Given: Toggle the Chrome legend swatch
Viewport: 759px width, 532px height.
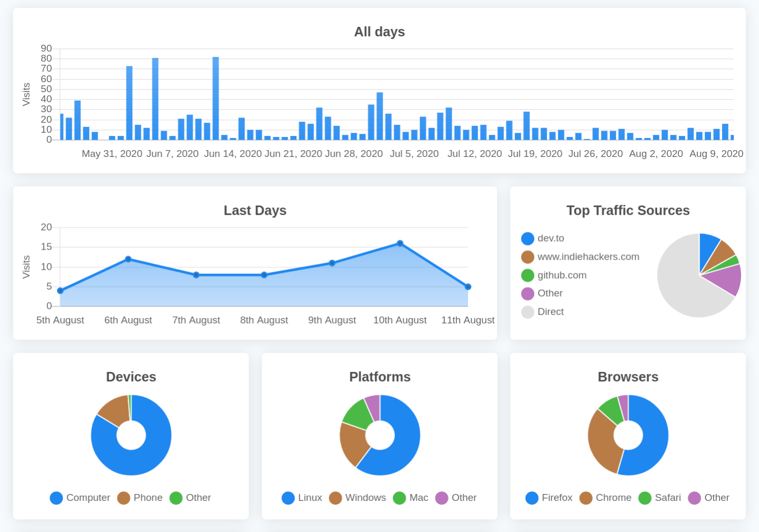Looking at the screenshot, I should pyautogui.click(x=586, y=498).
